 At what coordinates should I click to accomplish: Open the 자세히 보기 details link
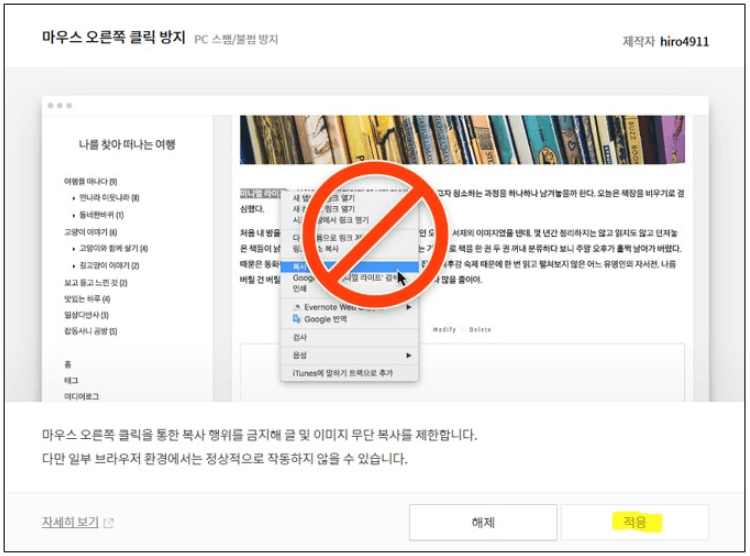[70, 522]
